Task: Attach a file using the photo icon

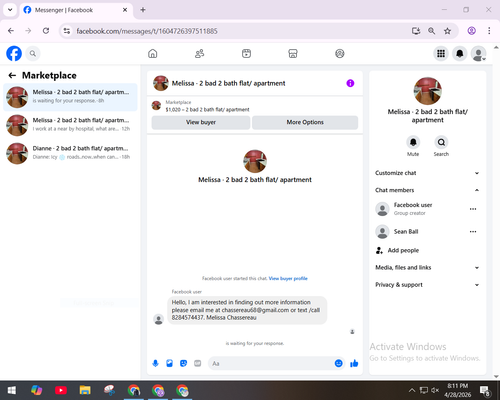Action: pyautogui.click(x=169, y=363)
